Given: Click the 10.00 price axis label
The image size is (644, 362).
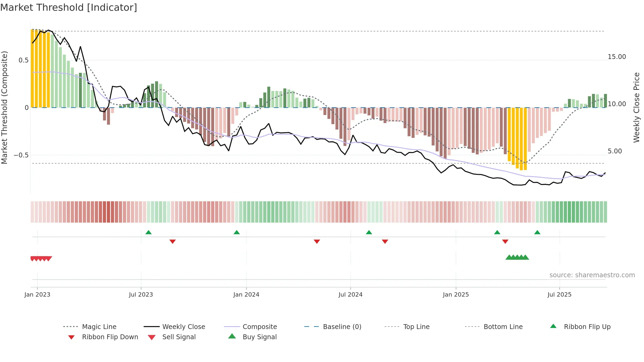Looking at the screenshot, I should (617, 104).
